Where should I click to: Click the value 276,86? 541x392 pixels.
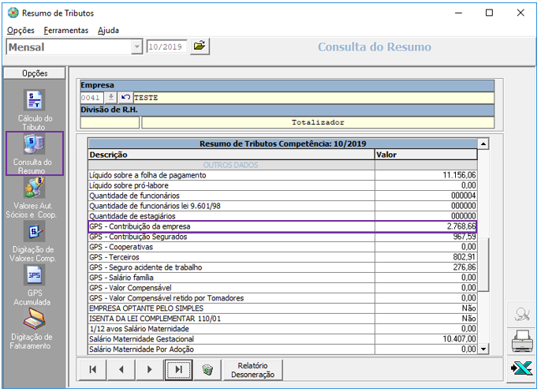coord(464,267)
